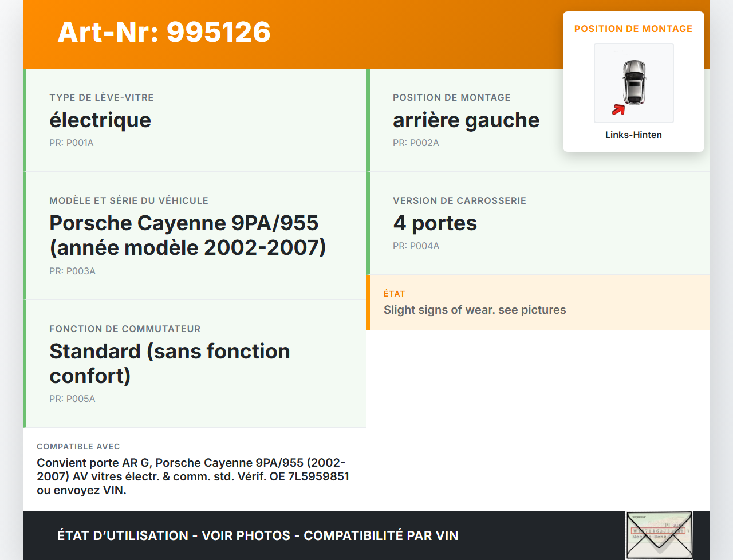
Task: Click the orange 'POSITION DE MONTAGE' card title
Action: [633, 29]
